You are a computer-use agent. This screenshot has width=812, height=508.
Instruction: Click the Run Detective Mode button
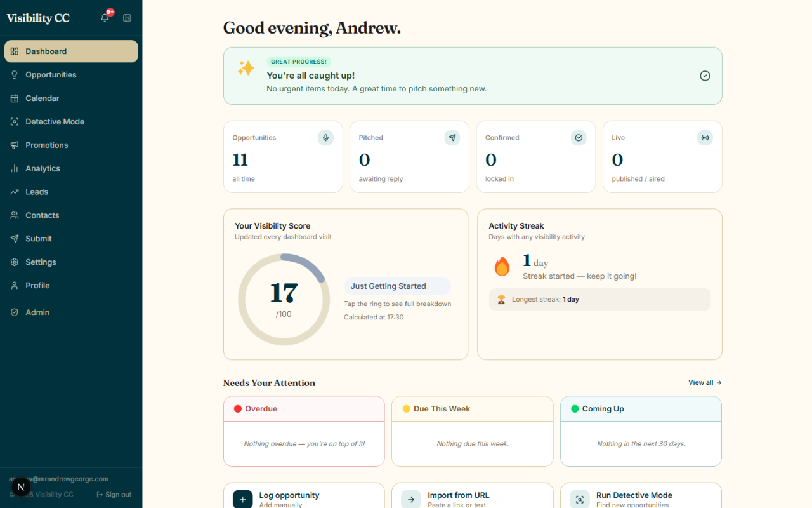tap(641, 497)
